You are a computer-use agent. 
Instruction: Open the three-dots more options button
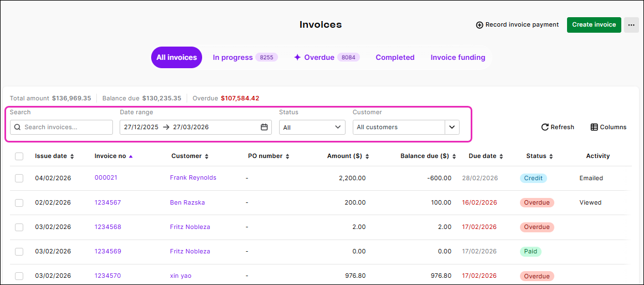632,25
